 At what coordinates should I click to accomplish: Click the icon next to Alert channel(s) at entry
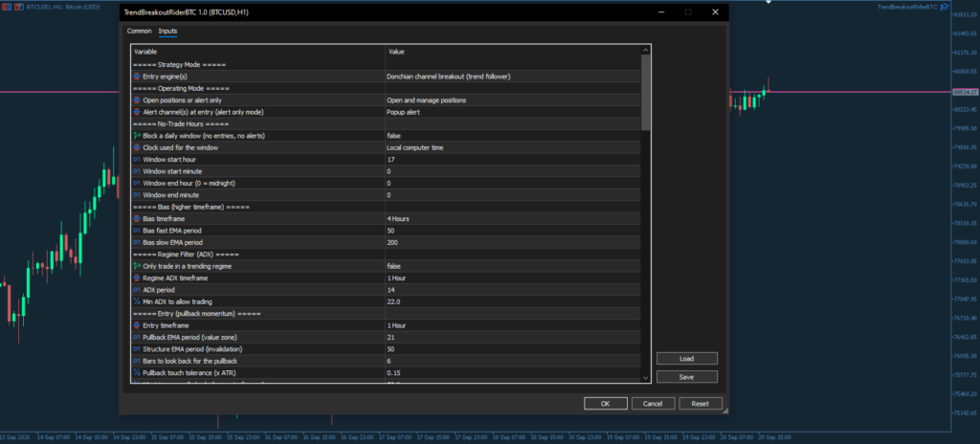[137, 112]
